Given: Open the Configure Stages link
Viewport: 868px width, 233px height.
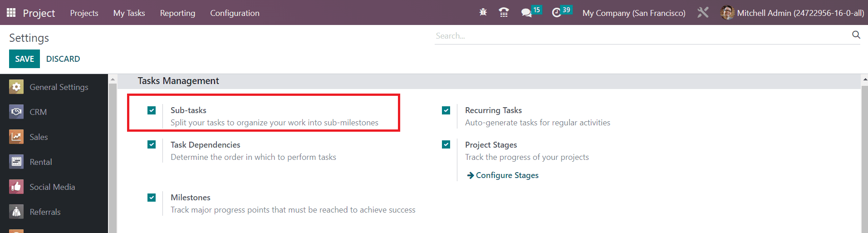Looking at the screenshot, I should [x=503, y=175].
